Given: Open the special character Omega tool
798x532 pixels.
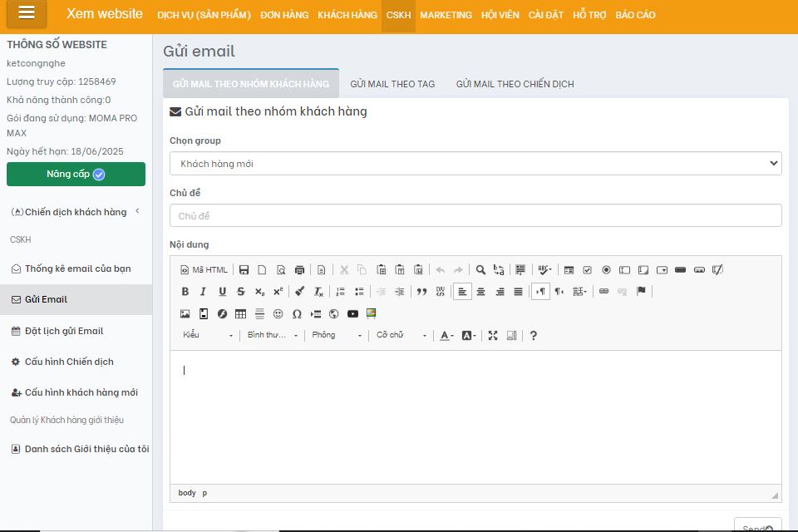Looking at the screenshot, I should tap(297, 314).
